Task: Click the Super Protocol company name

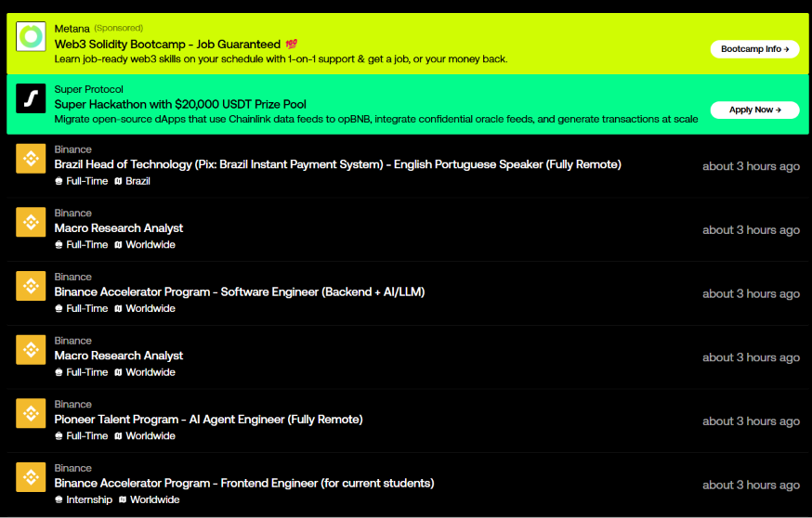Action: [x=88, y=89]
